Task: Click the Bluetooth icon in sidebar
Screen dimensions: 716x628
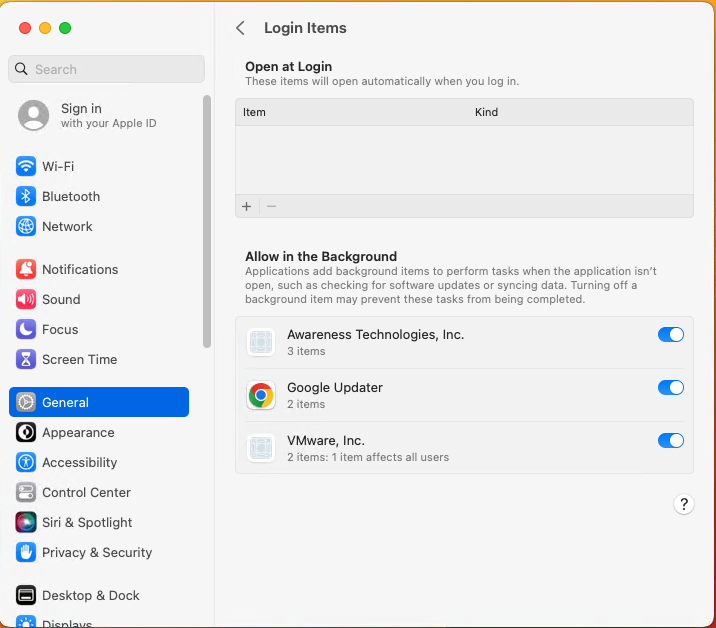Action: click(x=26, y=196)
